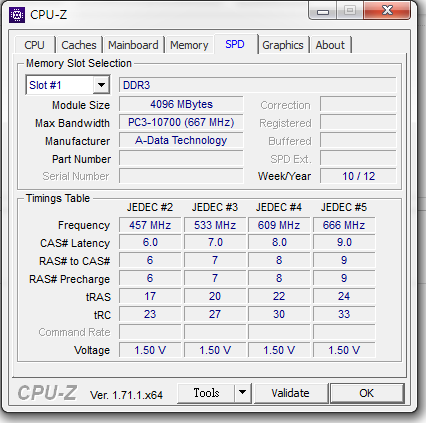Click the empty SPD Ext. field
This screenshot has height=423, width=426.
pos(358,158)
